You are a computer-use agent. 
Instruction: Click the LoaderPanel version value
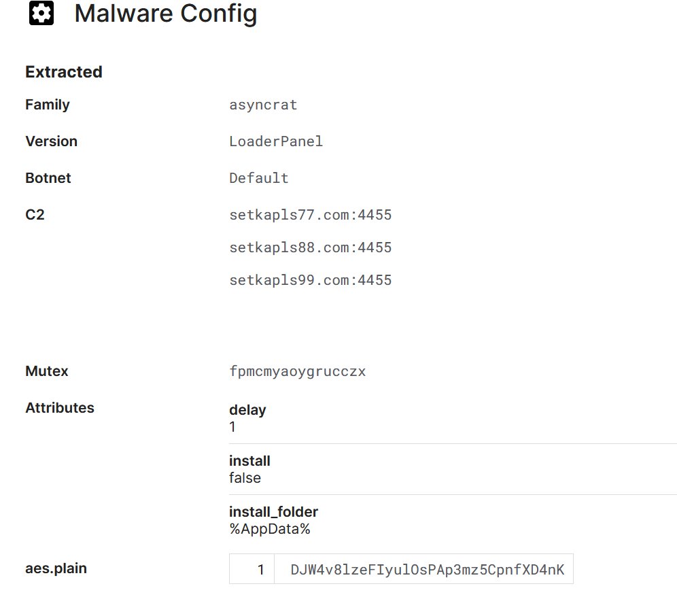click(x=276, y=141)
